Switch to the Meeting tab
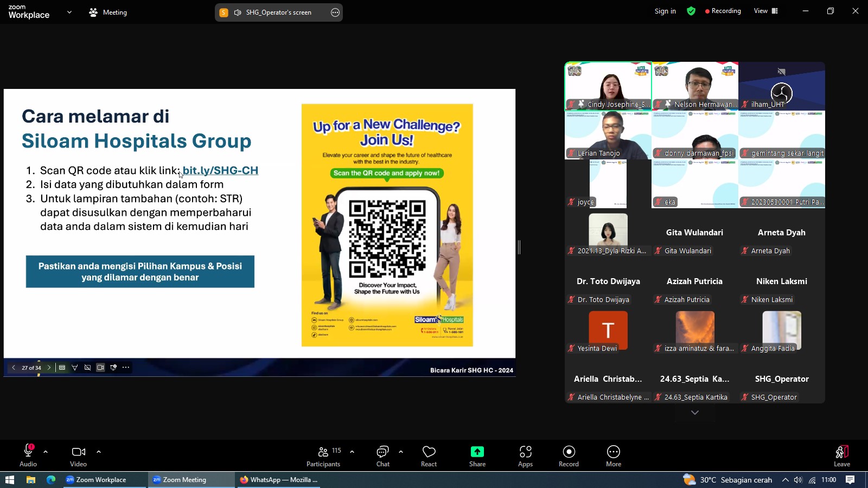Image resolution: width=868 pixels, height=488 pixels. (108, 12)
